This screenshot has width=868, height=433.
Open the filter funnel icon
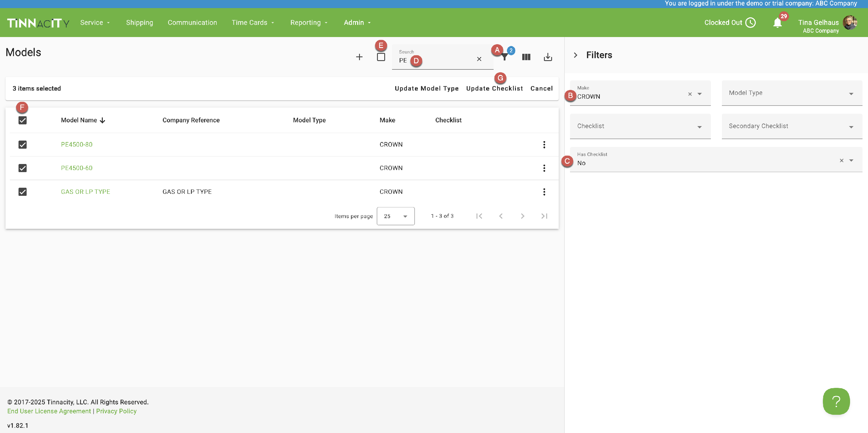(504, 57)
